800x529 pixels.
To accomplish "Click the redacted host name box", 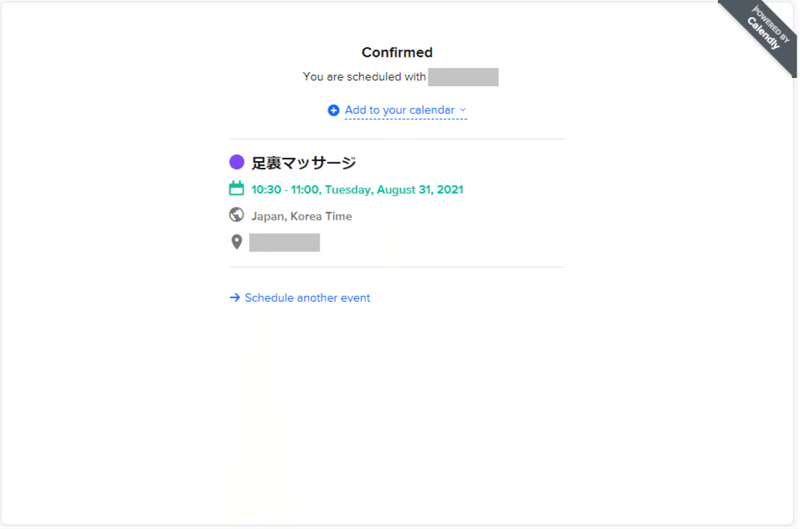I will click(463, 77).
